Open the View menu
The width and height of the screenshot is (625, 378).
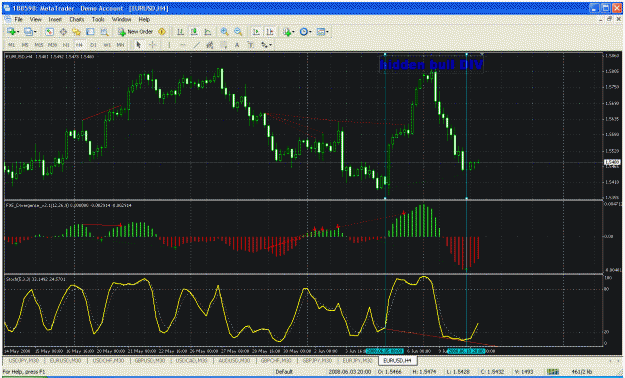coord(35,19)
